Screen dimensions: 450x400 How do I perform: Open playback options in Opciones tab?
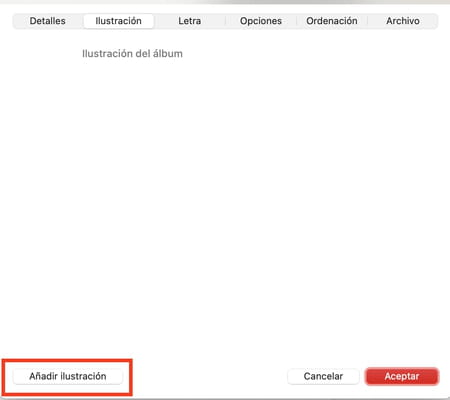(x=261, y=21)
